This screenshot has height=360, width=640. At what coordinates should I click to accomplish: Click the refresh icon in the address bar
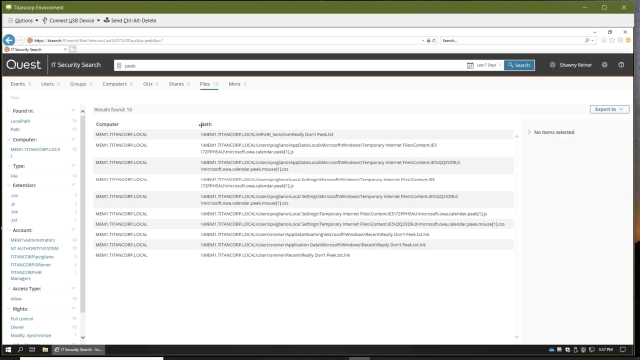pyautogui.click(x=434, y=40)
